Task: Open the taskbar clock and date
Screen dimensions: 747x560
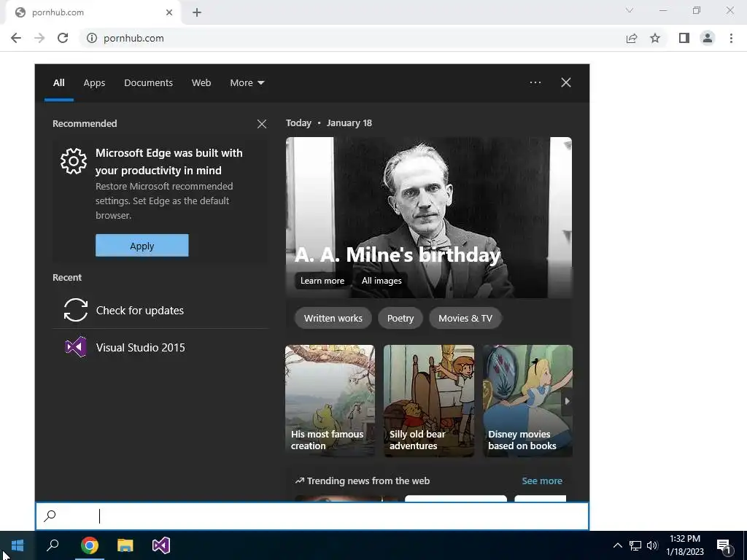Action: click(684, 545)
